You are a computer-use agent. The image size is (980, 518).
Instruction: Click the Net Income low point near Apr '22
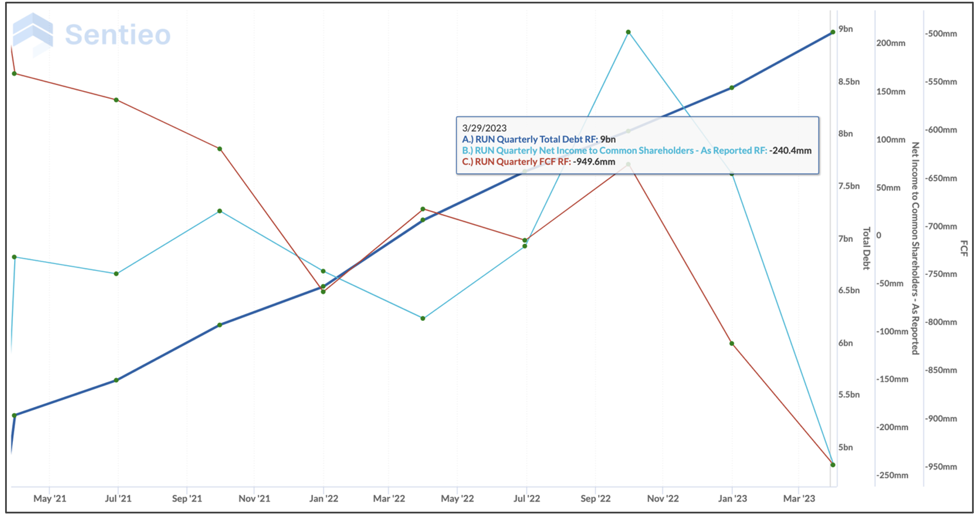point(423,318)
